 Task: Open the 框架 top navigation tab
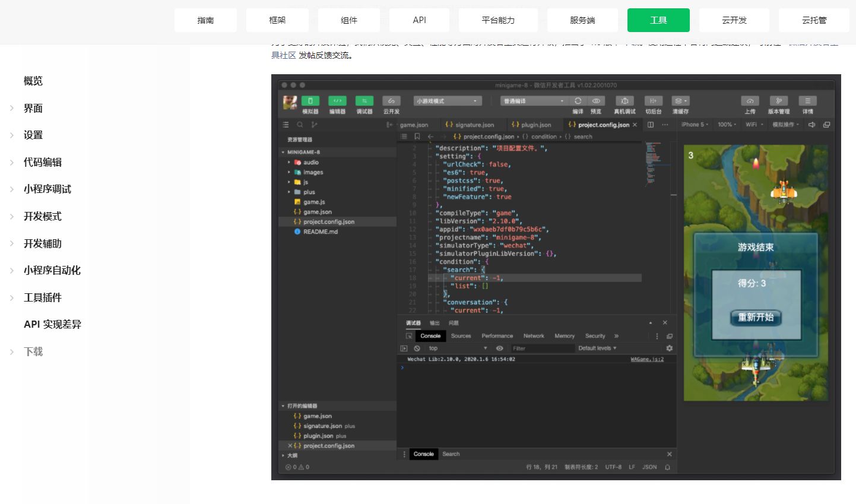click(x=277, y=20)
